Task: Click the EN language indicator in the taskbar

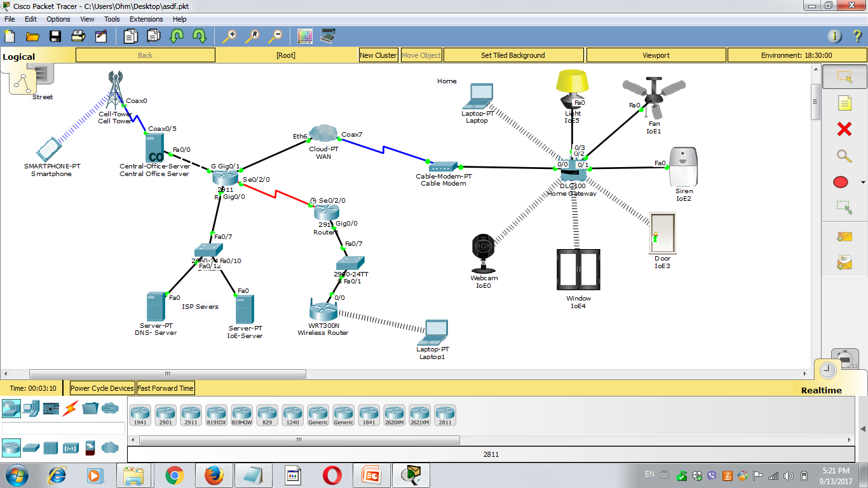Action: click(x=649, y=475)
